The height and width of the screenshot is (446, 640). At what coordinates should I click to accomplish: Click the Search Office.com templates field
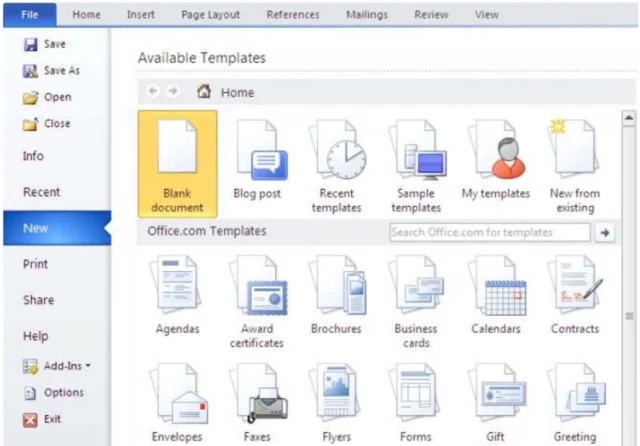point(490,232)
